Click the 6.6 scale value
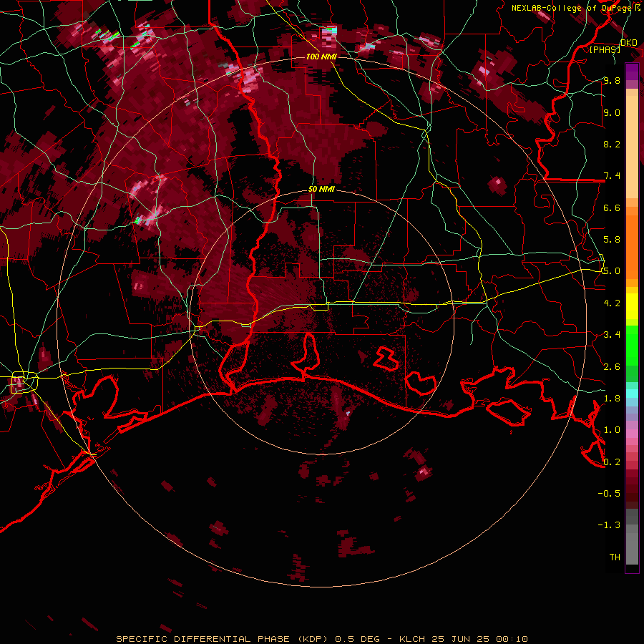Image resolution: width=644 pixels, height=644 pixels. (612, 208)
